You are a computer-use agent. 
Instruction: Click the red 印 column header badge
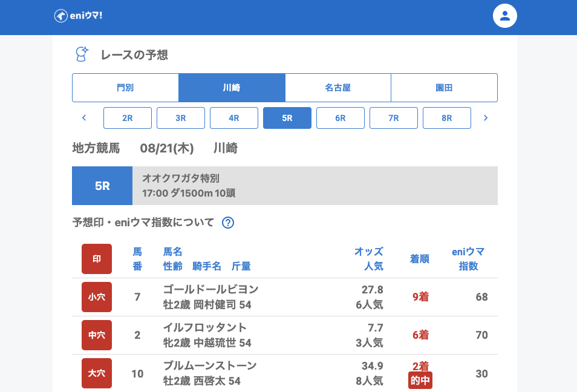click(97, 259)
